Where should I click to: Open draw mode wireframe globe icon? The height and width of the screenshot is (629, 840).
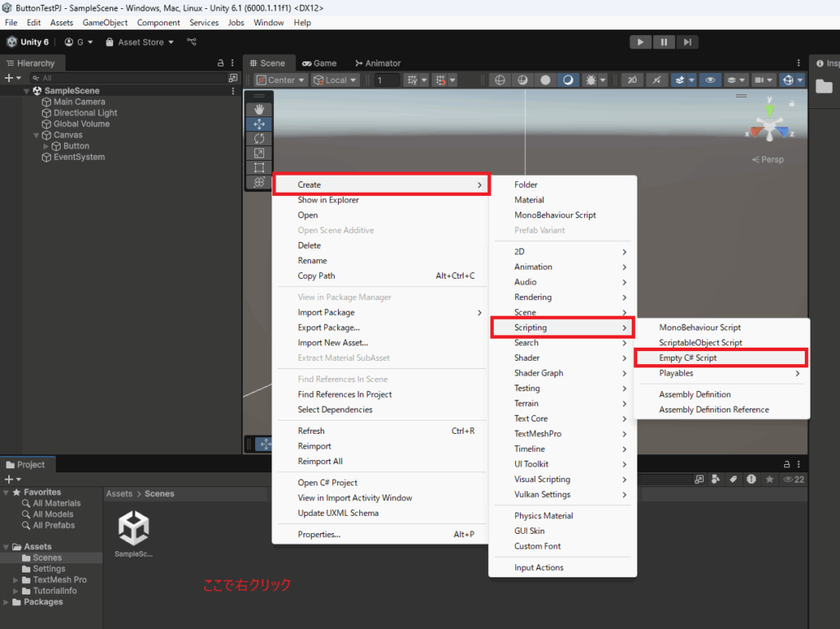coord(500,80)
